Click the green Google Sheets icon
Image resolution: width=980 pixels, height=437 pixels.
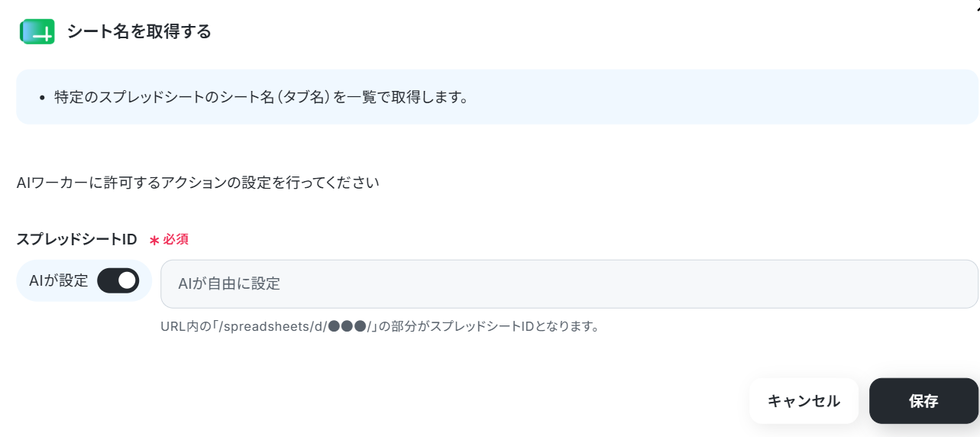click(x=37, y=32)
